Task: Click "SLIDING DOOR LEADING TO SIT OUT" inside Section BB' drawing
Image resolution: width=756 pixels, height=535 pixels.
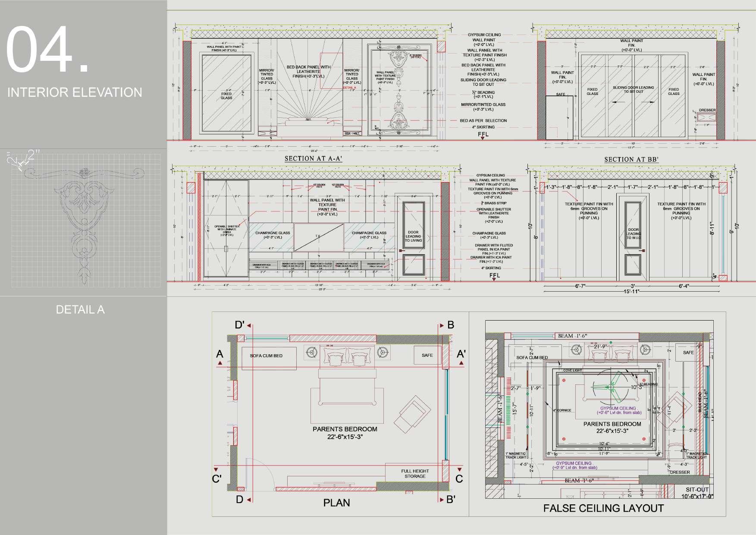Action: tap(634, 89)
